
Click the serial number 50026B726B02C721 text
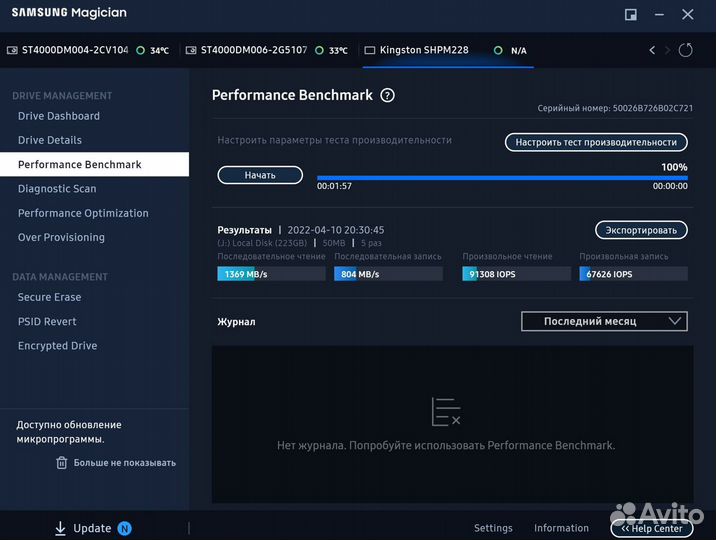[653, 108]
